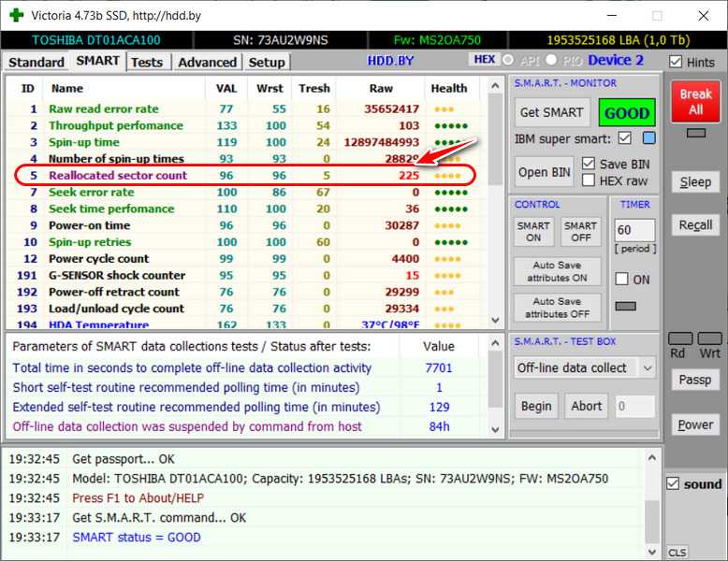Click the Rd indicator box
Screen dimensions: 728x561
tap(680, 338)
